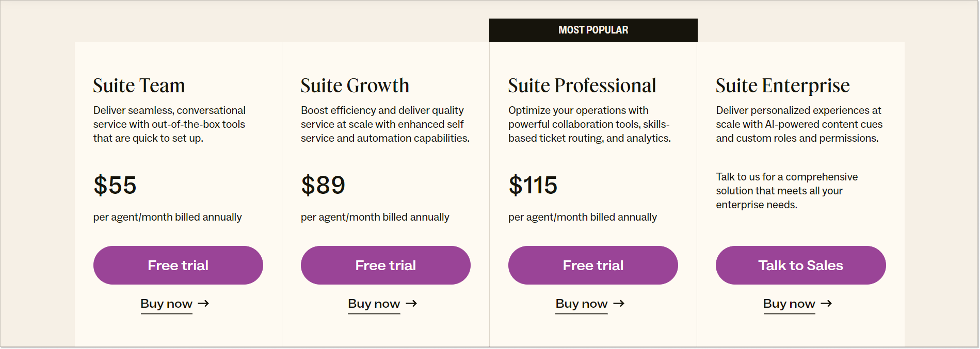980x349 pixels.
Task: Click the Suite Professional heading
Action: [582, 86]
